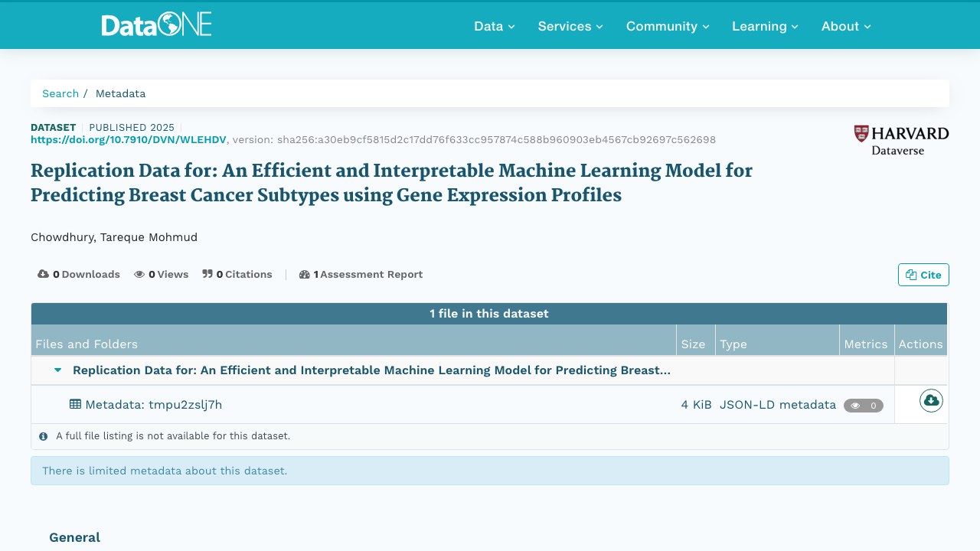The height and width of the screenshot is (551, 980).
Task: Open the Data dropdown menu
Action: pyautogui.click(x=495, y=26)
